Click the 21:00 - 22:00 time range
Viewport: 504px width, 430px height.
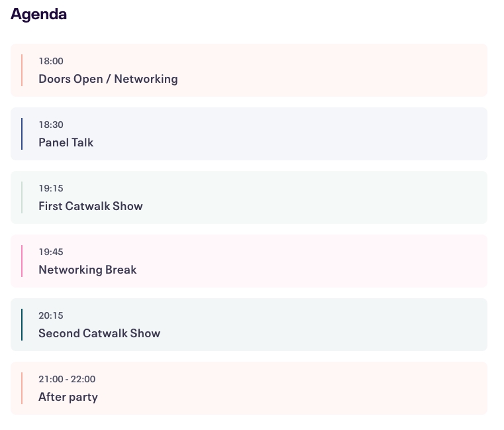pos(67,379)
